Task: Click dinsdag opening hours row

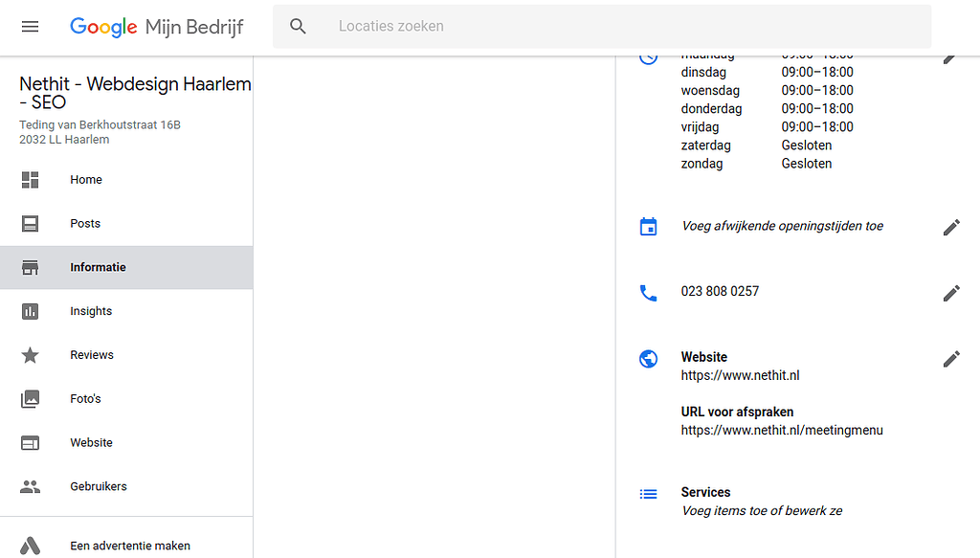Action: click(767, 73)
